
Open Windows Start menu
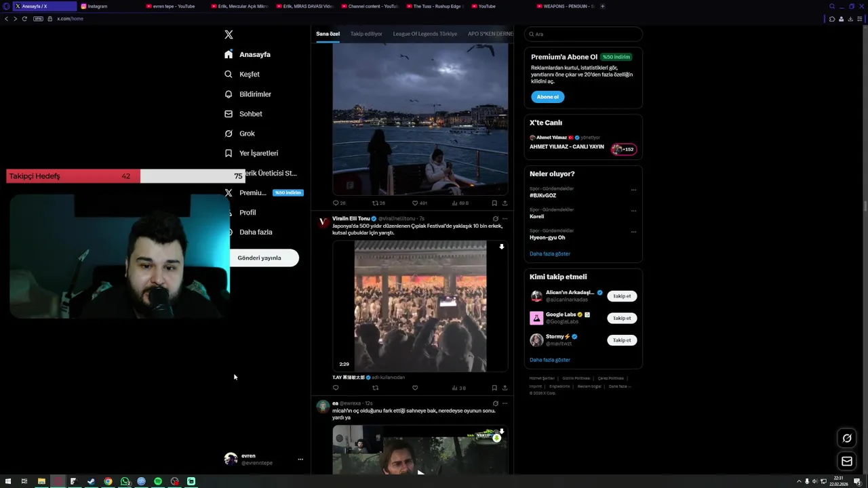coord(8,481)
